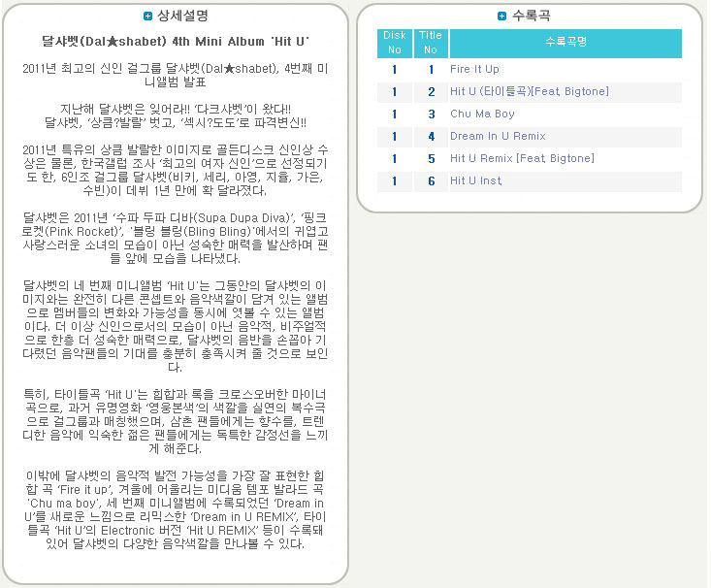Click the Disk No column header
Image resolution: width=711 pixels, height=588 pixels.
[395, 43]
